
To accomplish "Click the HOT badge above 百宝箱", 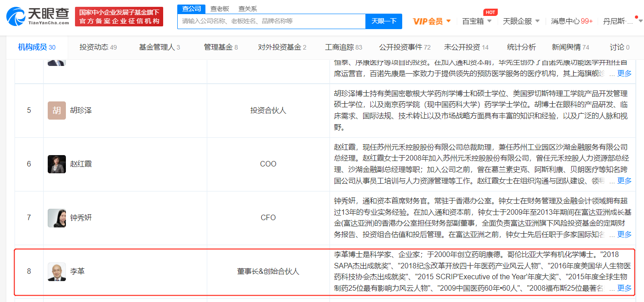I will point(490,12).
